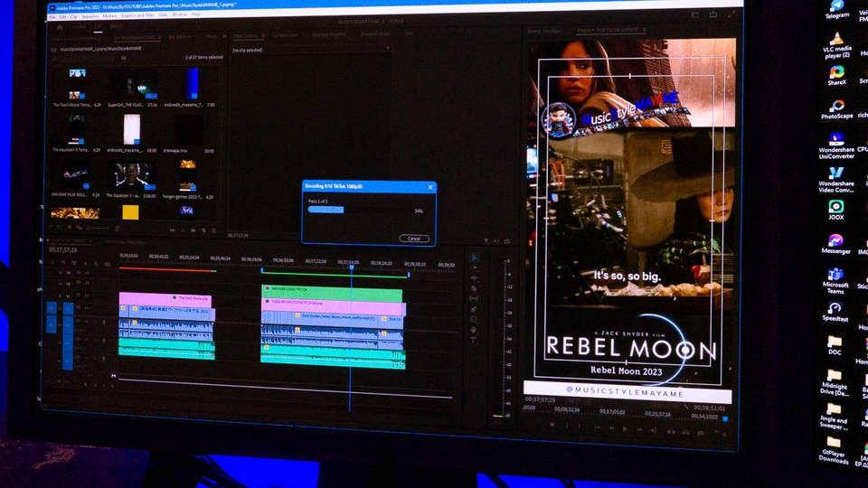Click Delete trash icon in Project panel
Image resolution: width=868 pixels, height=488 pixels.
214,230
